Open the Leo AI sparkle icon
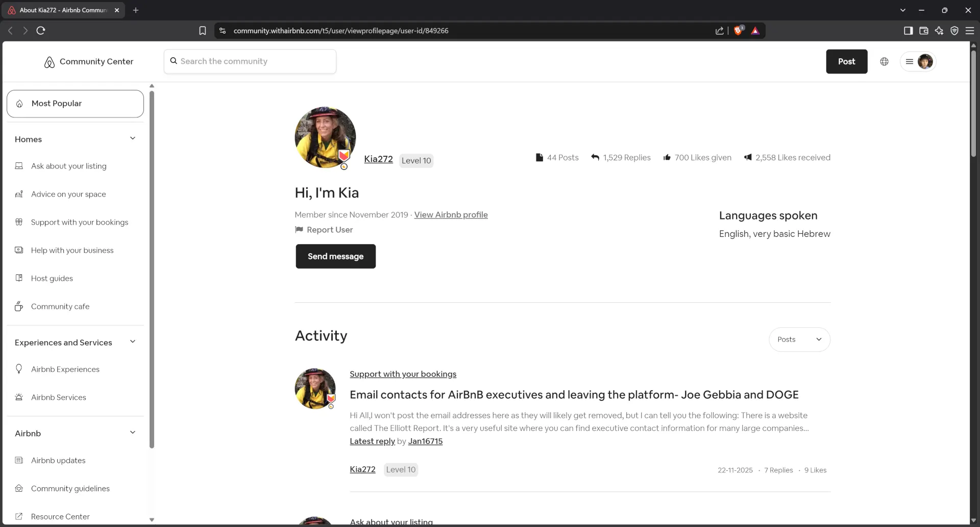 coord(939,31)
